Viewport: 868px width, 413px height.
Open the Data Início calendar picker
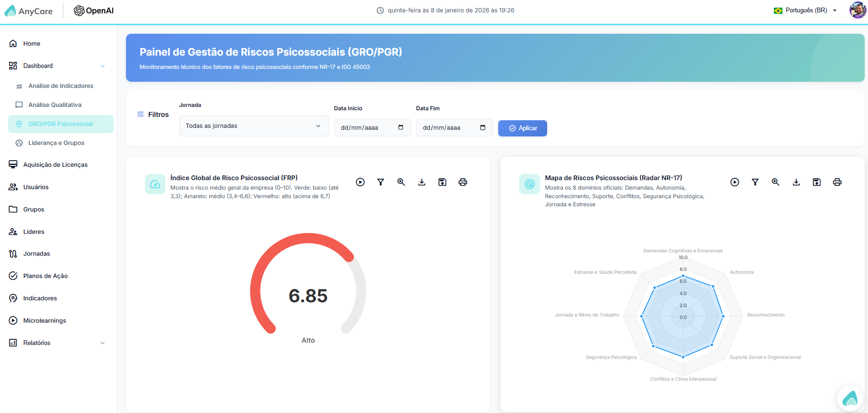[x=401, y=127]
